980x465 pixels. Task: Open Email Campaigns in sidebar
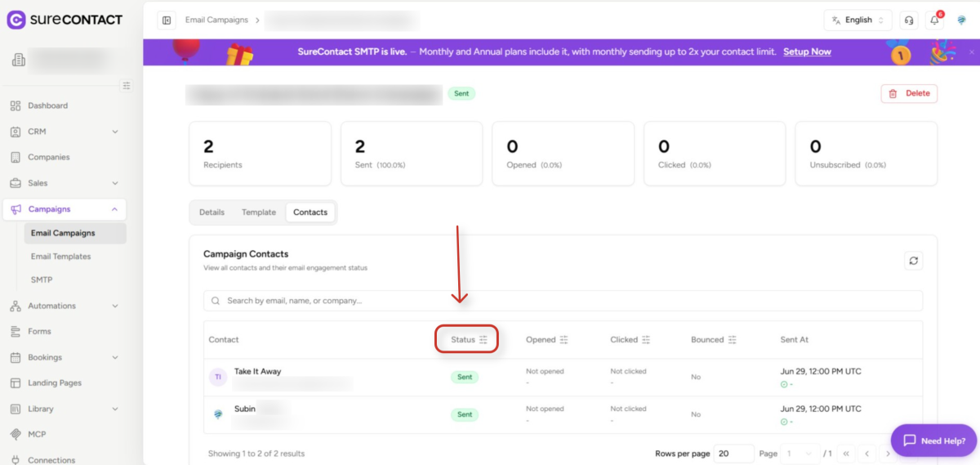(74, 233)
